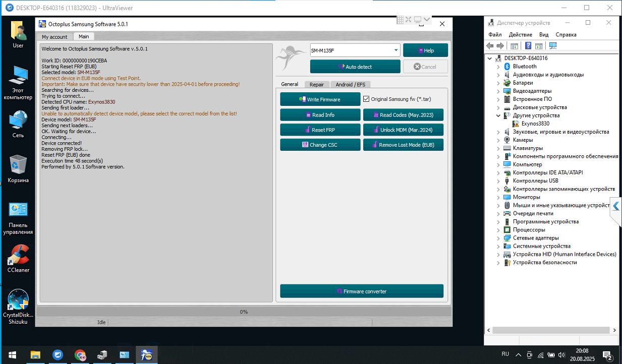The image size is (622, 364).
Task: Select the Сеть desktop icon
Action: tap(18, 125)
